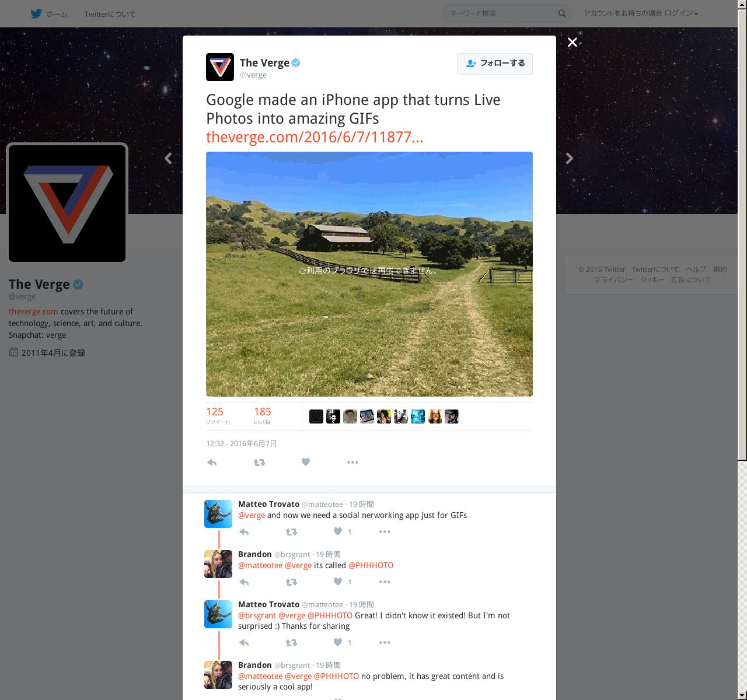
Task: Click the フォローする follow button
Action: 495,64
